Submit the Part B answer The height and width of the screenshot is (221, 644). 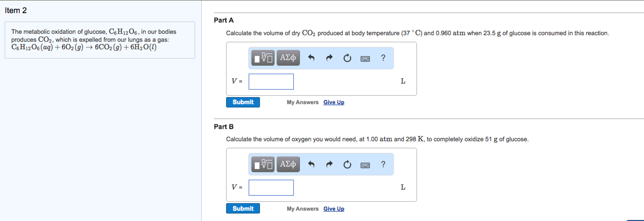click(243, 208)
